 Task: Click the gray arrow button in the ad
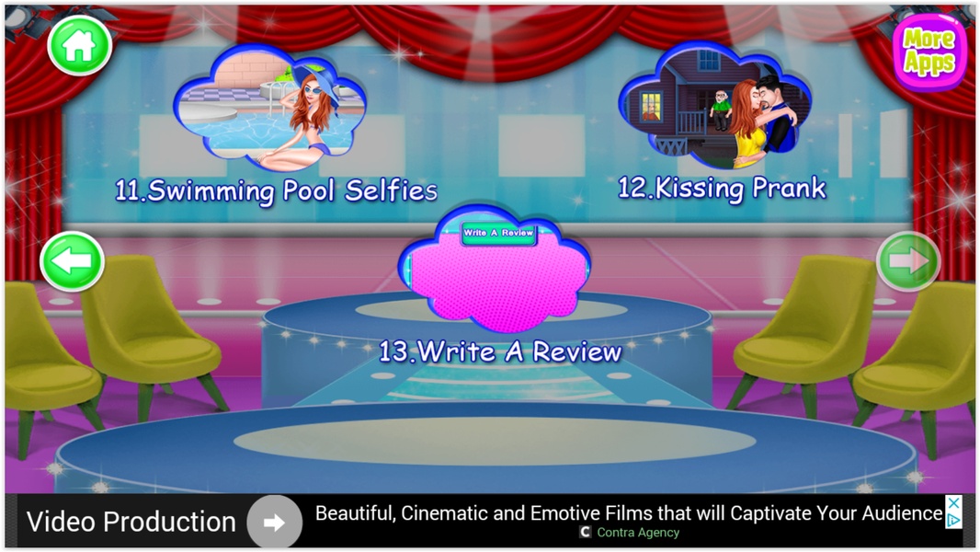tap(274, 523)
